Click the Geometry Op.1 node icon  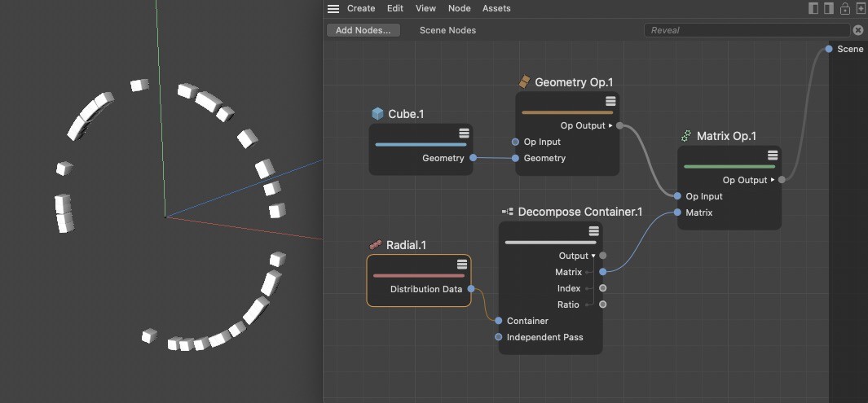click(x=524, y=82)
